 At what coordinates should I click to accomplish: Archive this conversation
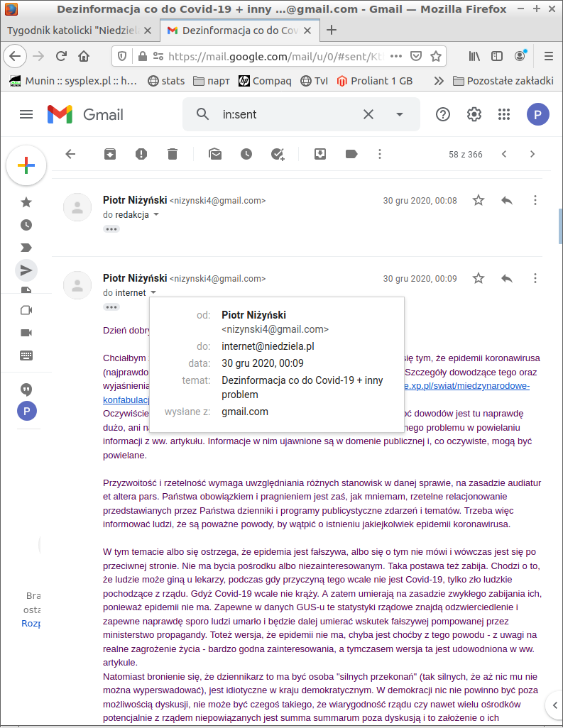(x=110, y=154)
